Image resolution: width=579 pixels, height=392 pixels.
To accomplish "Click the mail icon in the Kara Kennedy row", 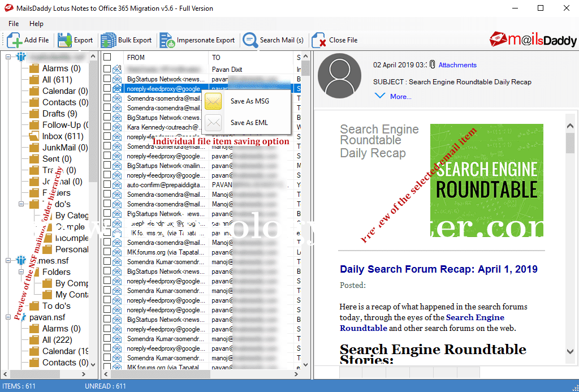I will 117,127.
